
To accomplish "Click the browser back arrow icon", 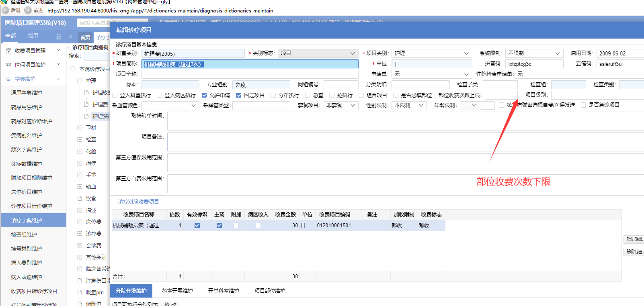I will [x=6, y=10].
